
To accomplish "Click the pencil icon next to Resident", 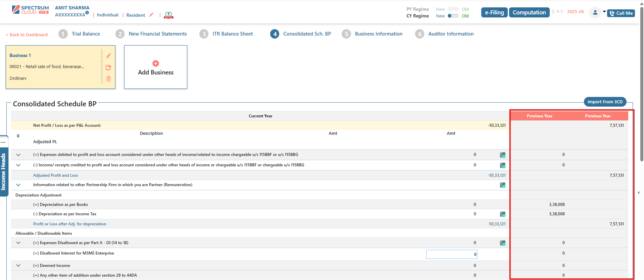I will pos(151,15).
